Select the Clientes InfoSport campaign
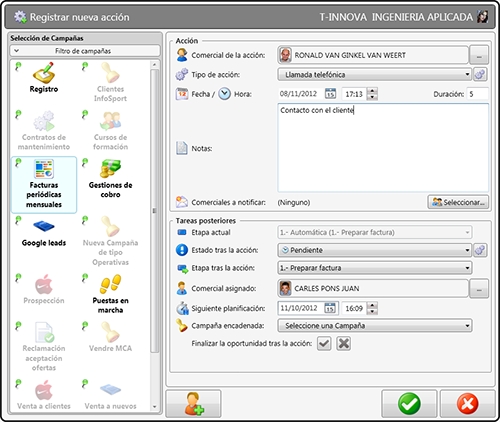500x422 pixels. (110, 82)
